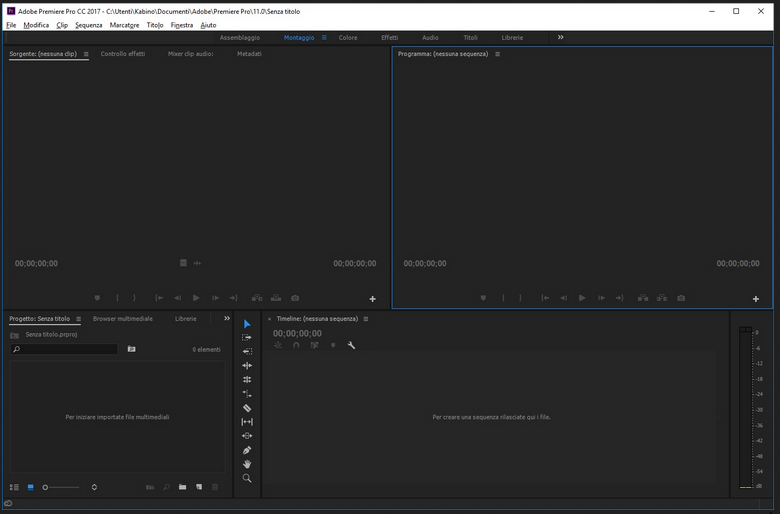
Task: Activate the Zoom magnifier tool
Action: pyautogui.click(x=247, y=479)
